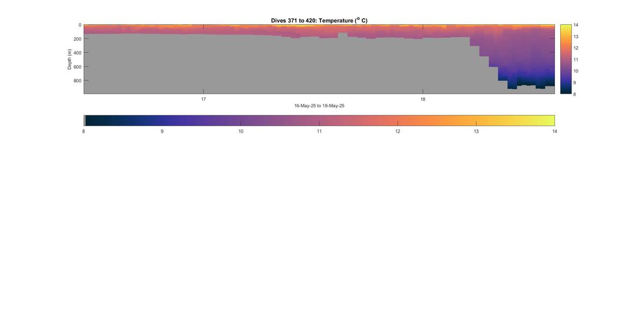Image resolution: width=644 pixels, height=328 pixels.
Task: Click the '12' tick label under the horizontal colorbar
Action: [x=398, y=132]
